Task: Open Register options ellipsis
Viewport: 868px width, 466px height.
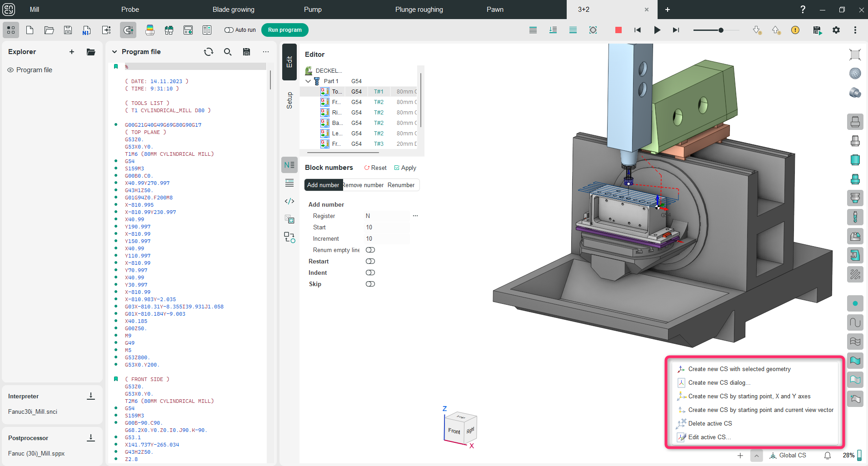Action: (415, 216)
